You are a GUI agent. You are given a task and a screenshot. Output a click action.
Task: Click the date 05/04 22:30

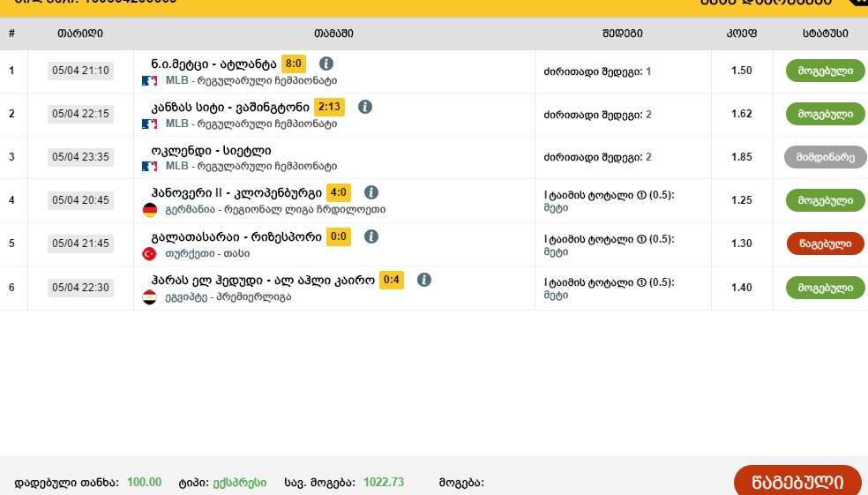81,288
